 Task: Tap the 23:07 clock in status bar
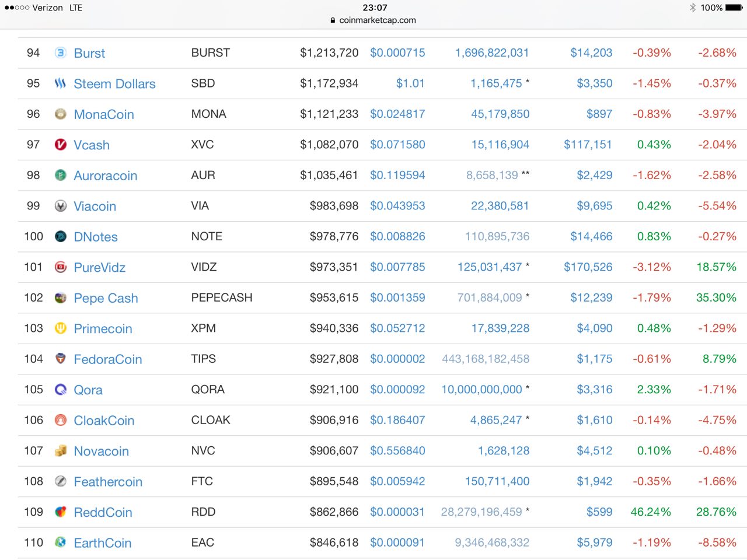375,8
